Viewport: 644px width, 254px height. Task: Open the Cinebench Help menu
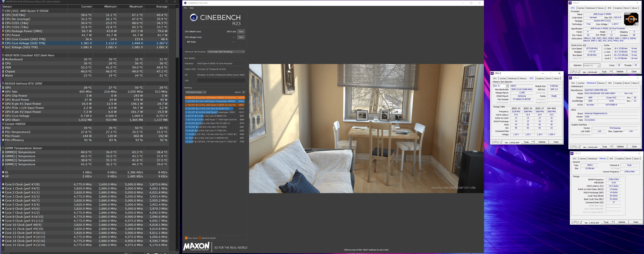click(191, 8)
